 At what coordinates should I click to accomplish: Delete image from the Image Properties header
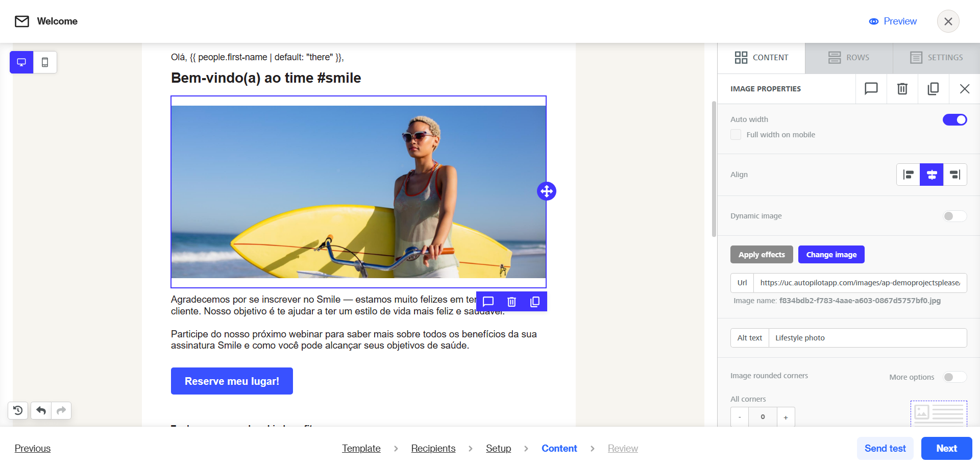pyautogui.click(x=902, y=89)
